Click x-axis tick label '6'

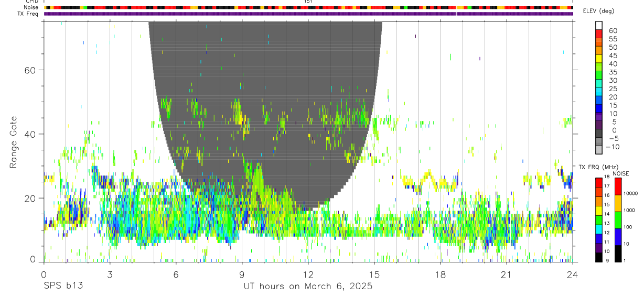click(176, 274)
